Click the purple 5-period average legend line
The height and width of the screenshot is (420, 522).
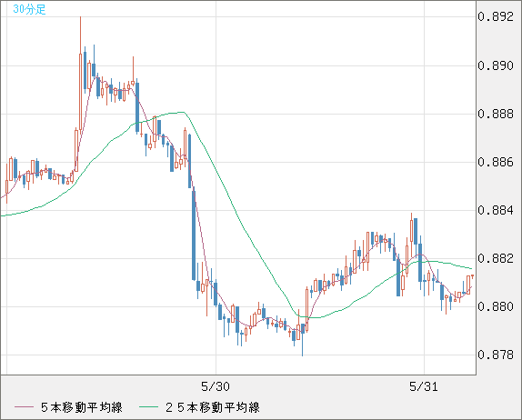[24, 407]
